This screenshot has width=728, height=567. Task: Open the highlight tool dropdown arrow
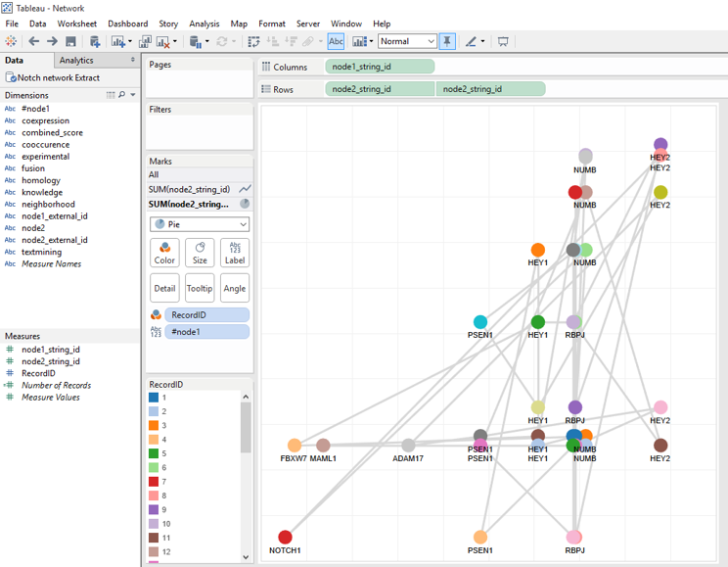(482, 41)
